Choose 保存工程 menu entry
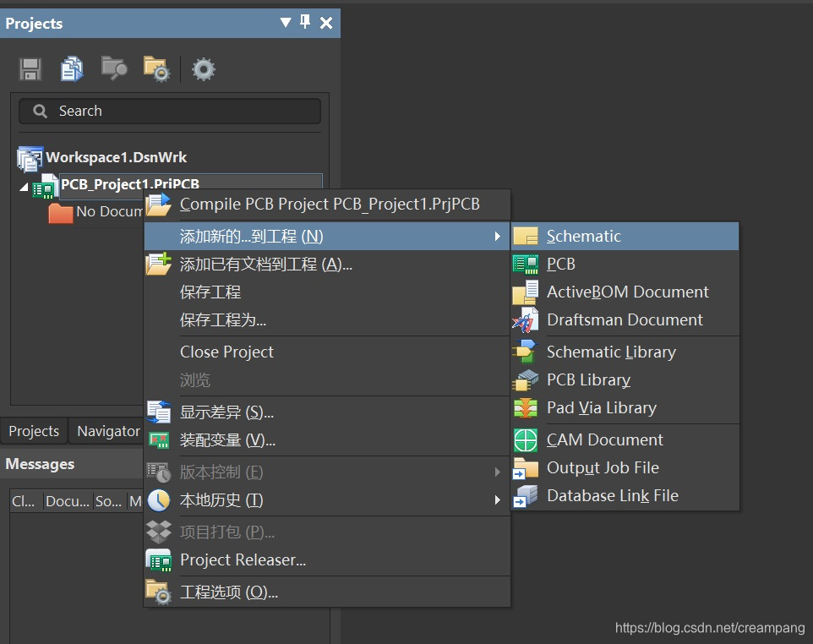Viewport: 813px width, 644px height. tap(327, 292)
